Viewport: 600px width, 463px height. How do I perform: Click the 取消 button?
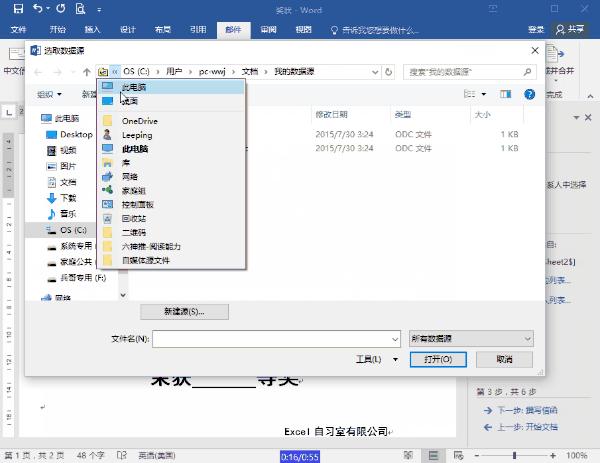[504, 359]
